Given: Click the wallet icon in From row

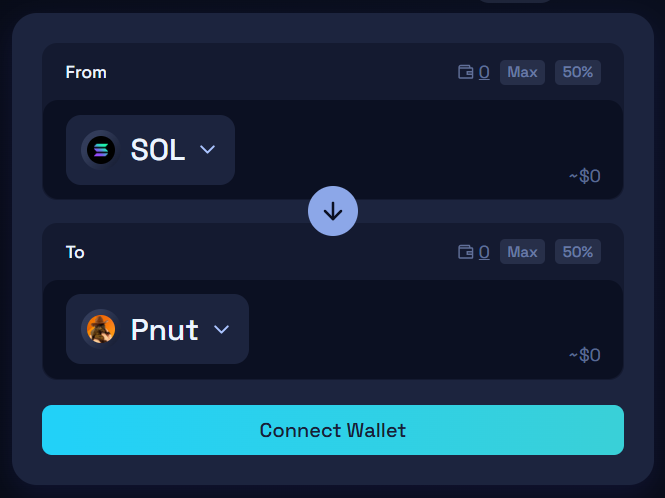Looking at the screenshot, I should pos(466,72).
